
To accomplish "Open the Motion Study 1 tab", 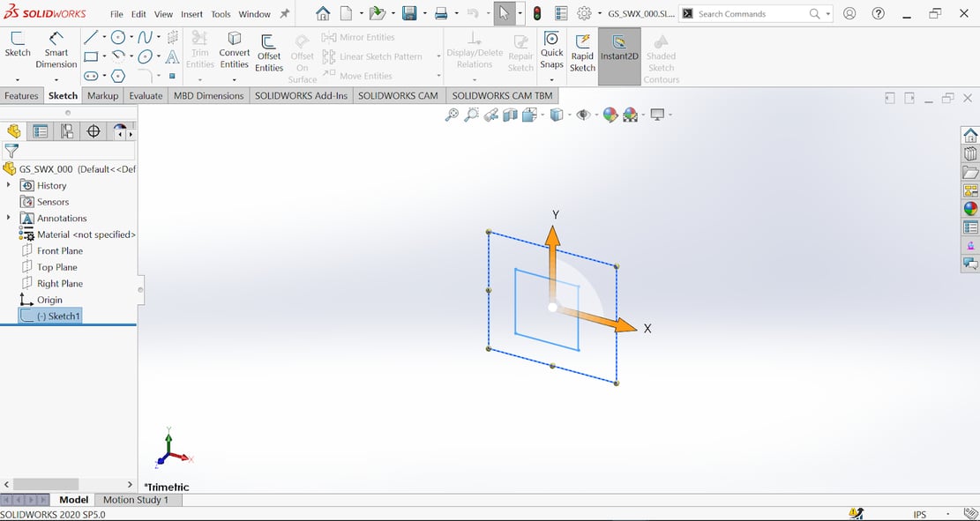I will [x=136, y=500].
